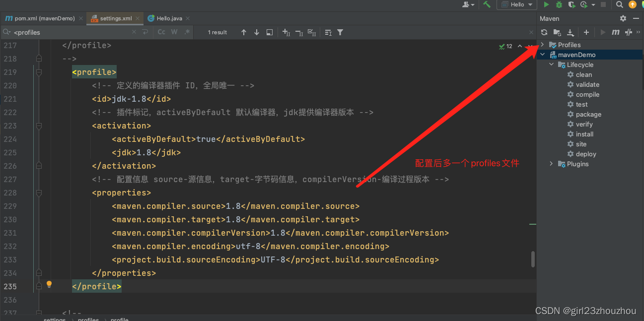Reload all Maven projects

pyautogui.click(x=544, y=32)
